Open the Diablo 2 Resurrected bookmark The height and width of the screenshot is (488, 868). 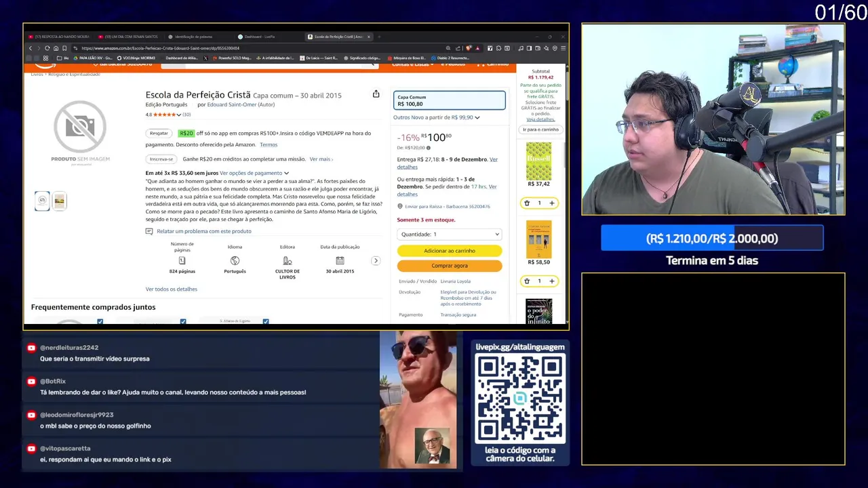[452, 58]
